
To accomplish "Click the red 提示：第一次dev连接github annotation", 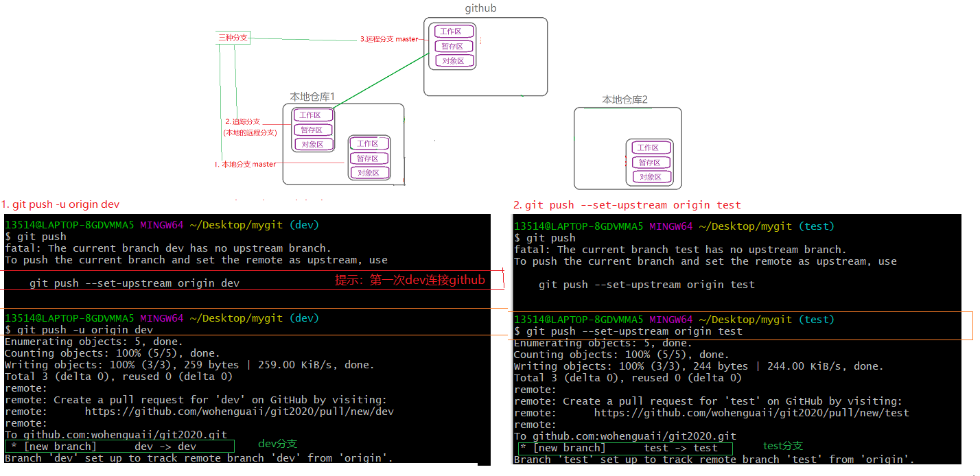I will pos(410,280).
